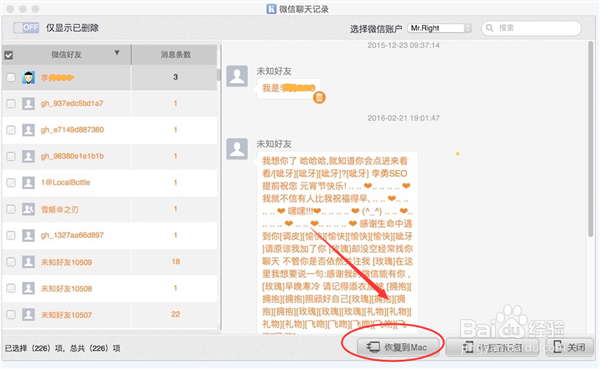Check the box for 雪姬@之刃
The height and width of the screenshot is (369, 600).
pos(11,209)
